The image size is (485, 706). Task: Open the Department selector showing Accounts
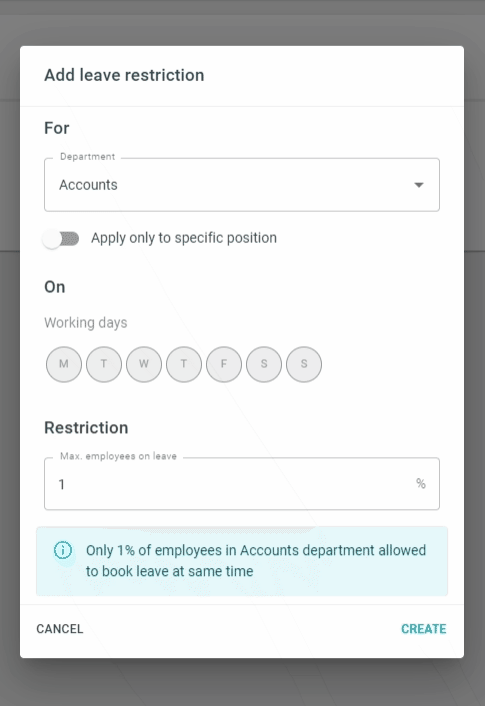click(x=242, y=185)
